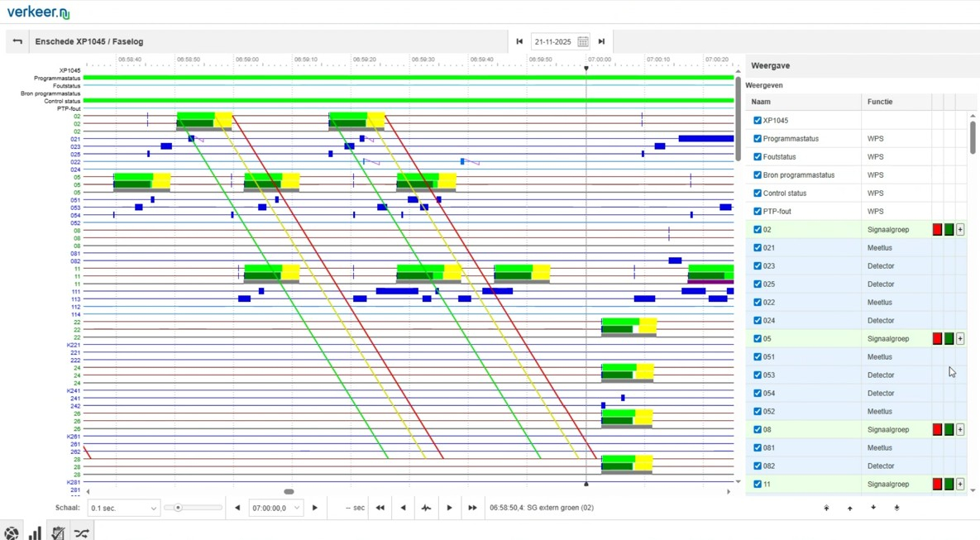
Task: Open the bar chart view at bottom left
Action: pos(35,533)
